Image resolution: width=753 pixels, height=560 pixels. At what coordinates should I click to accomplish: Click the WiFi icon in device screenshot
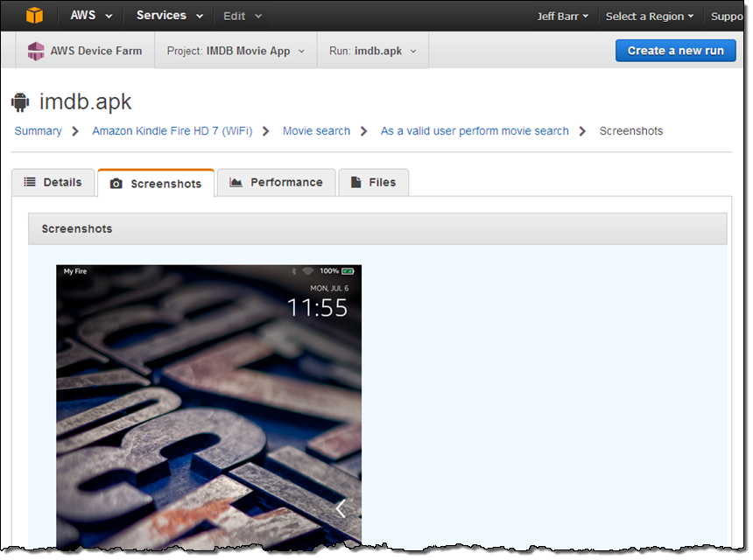307,271
